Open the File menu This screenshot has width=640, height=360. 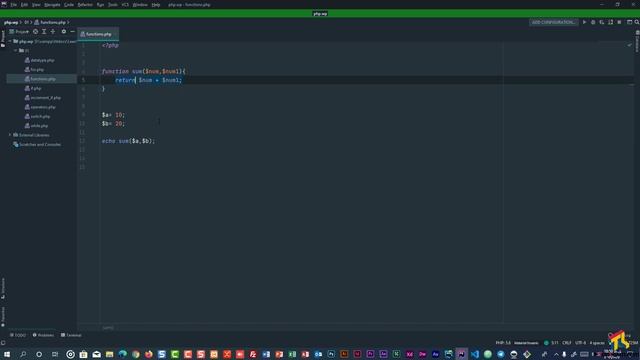[13, 4]
